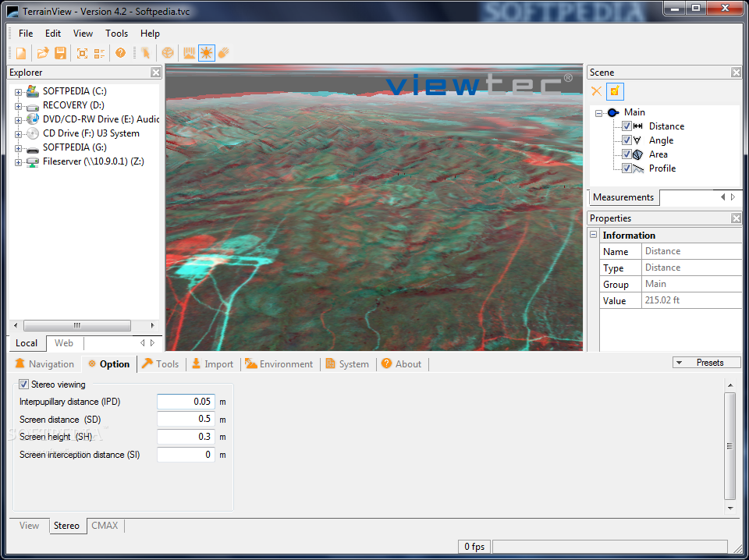Click the Area measurement icon
This screenshot has width=749, height=560.
pos(638,154)
